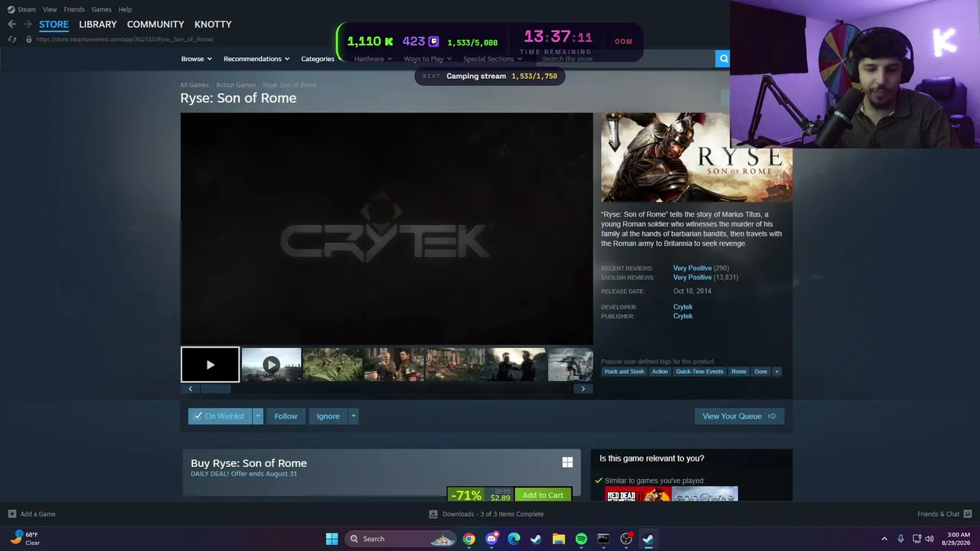
Task: Follow Ryse: Son of Rome
Action: point(286,416)
